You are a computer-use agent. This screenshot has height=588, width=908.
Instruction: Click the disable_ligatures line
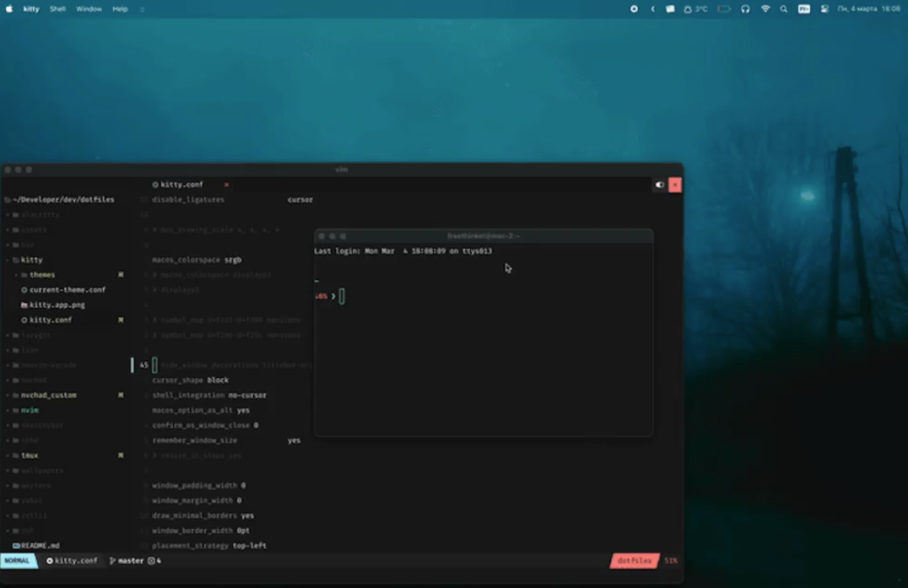pyautogui.click(x=232, y=200)
